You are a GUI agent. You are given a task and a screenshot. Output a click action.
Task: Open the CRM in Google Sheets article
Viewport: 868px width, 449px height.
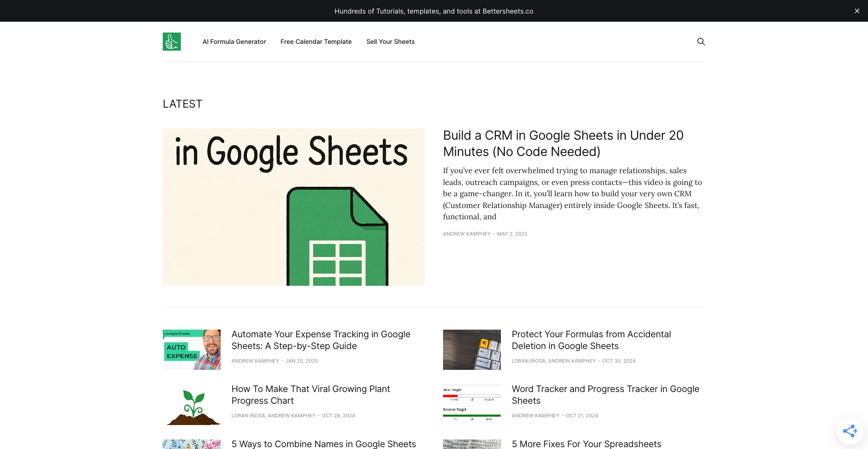tap(563, 143)
